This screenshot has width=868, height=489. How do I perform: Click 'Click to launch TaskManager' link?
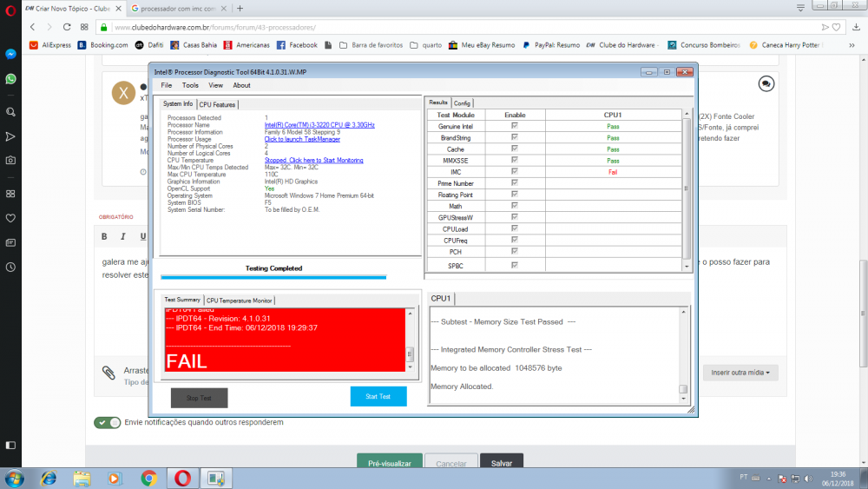302,139
